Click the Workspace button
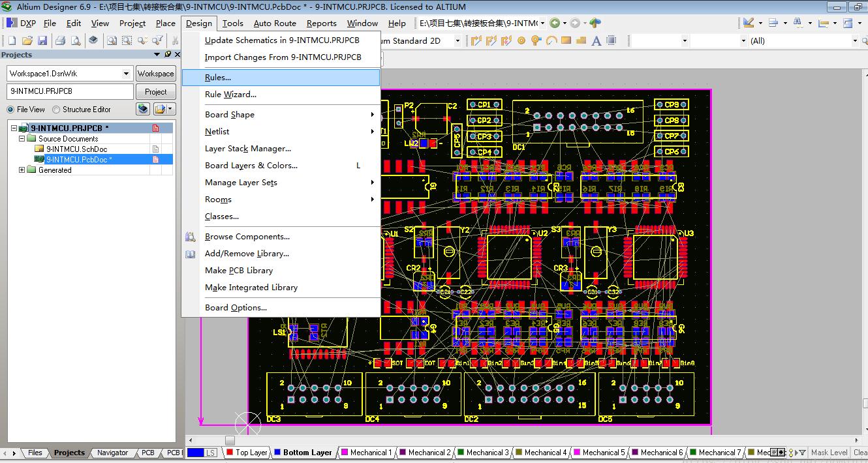 [x=156, y=73]
